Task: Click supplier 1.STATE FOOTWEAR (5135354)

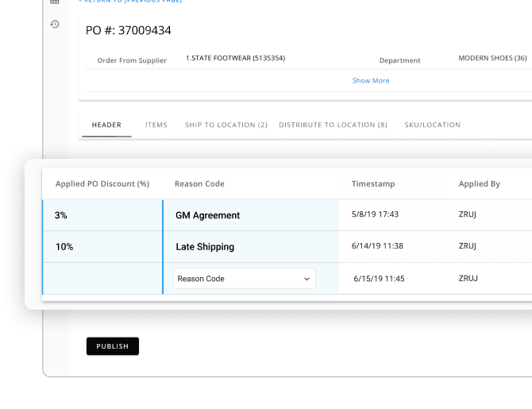Action: pos(236,58)
